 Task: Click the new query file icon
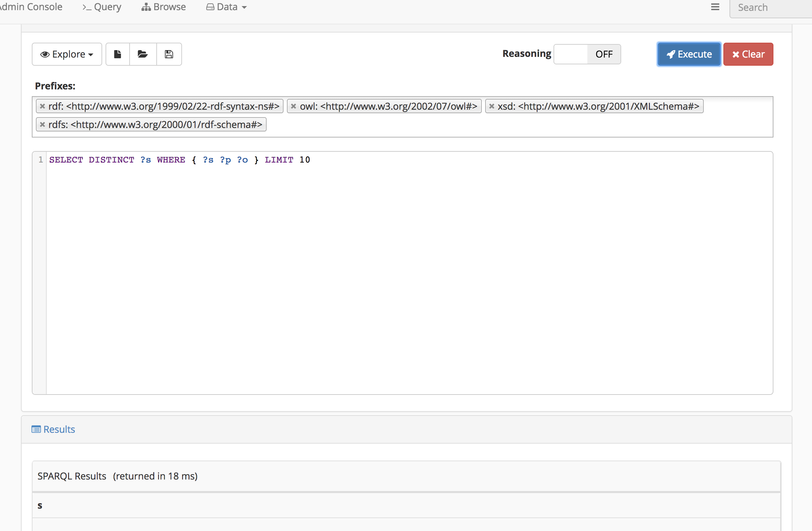pos(117,54)
